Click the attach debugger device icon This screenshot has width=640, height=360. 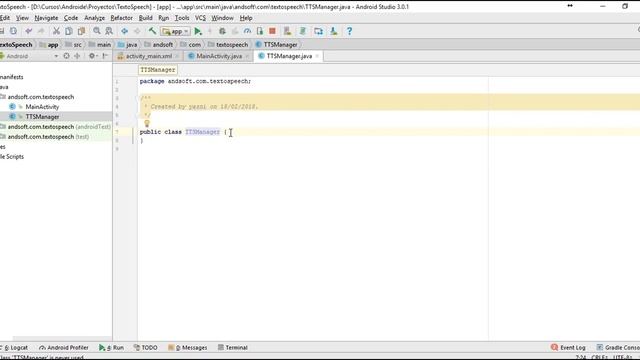click(x=260, y=31)
